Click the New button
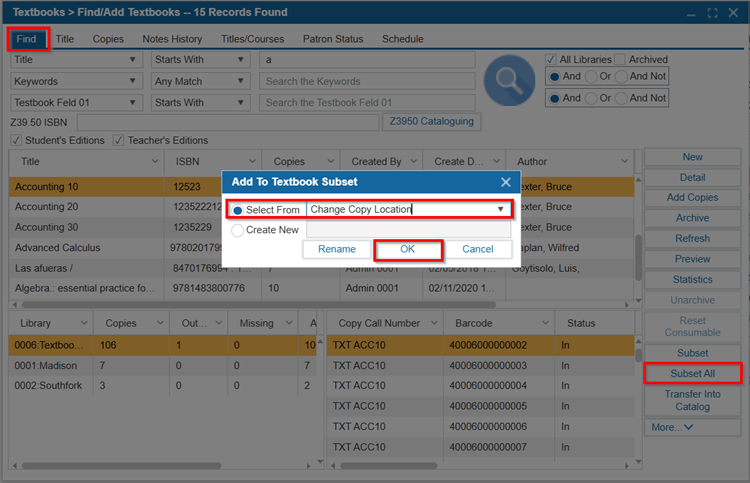 coord(692,157)
